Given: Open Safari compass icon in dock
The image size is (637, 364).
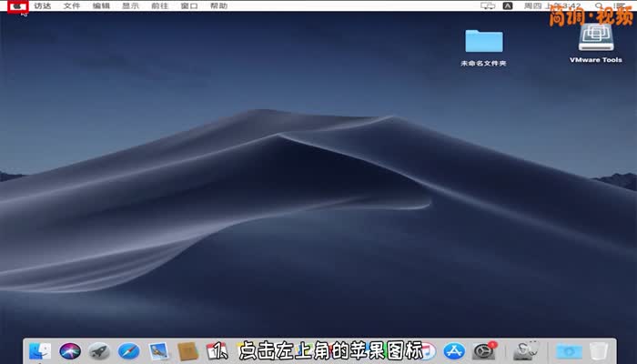Looking at the screenshot, I should [x=128, y=351].
